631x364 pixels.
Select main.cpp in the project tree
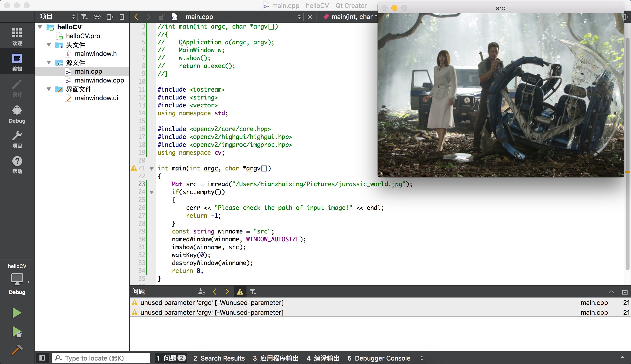(88, 71)
